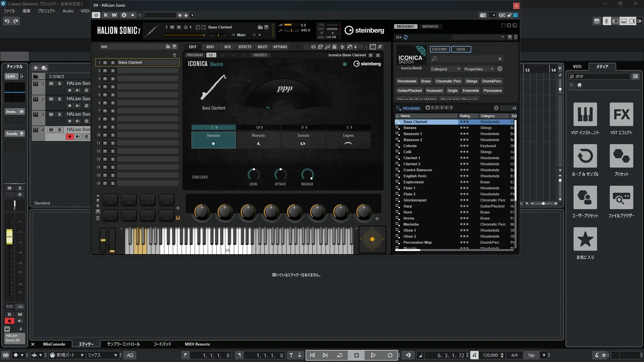Open VST Effects (FX) media tile
644x362 pixels.
tap(621, 115)
